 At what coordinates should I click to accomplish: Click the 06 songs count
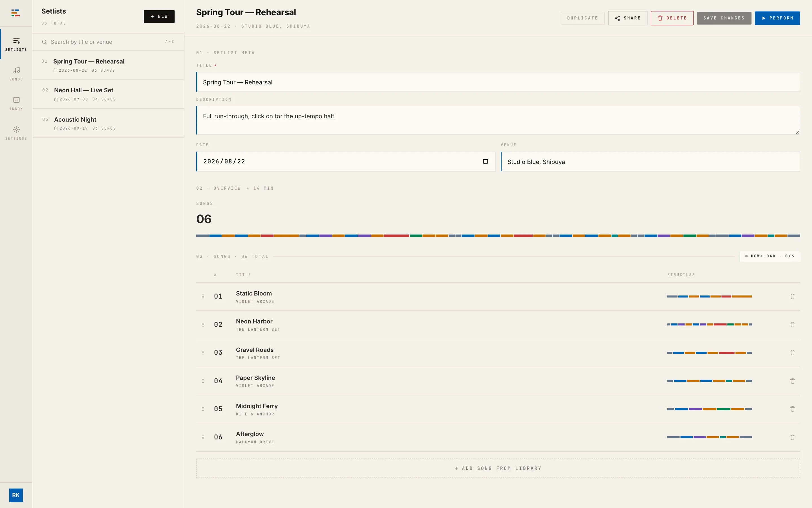click(204, 219)
